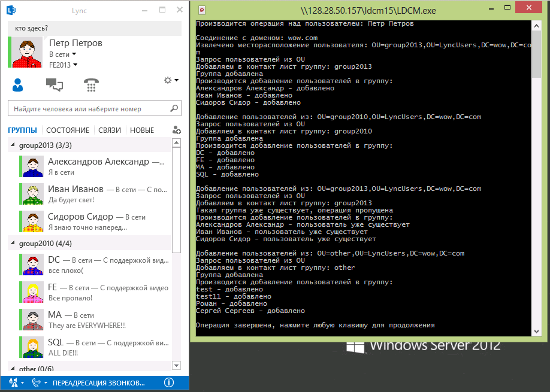This screenshot has width=550, height=392.
Task: Click the contact list scroll down arrow
Action: point(176,366)
